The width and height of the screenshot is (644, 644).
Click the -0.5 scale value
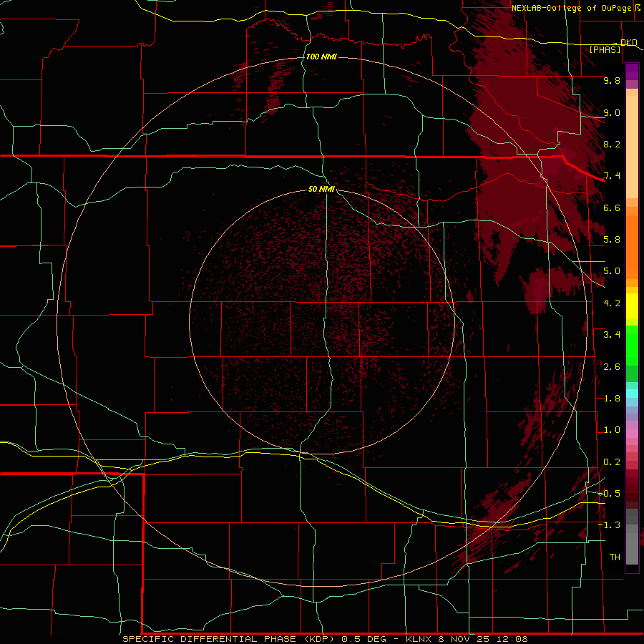tap(610, 494)
